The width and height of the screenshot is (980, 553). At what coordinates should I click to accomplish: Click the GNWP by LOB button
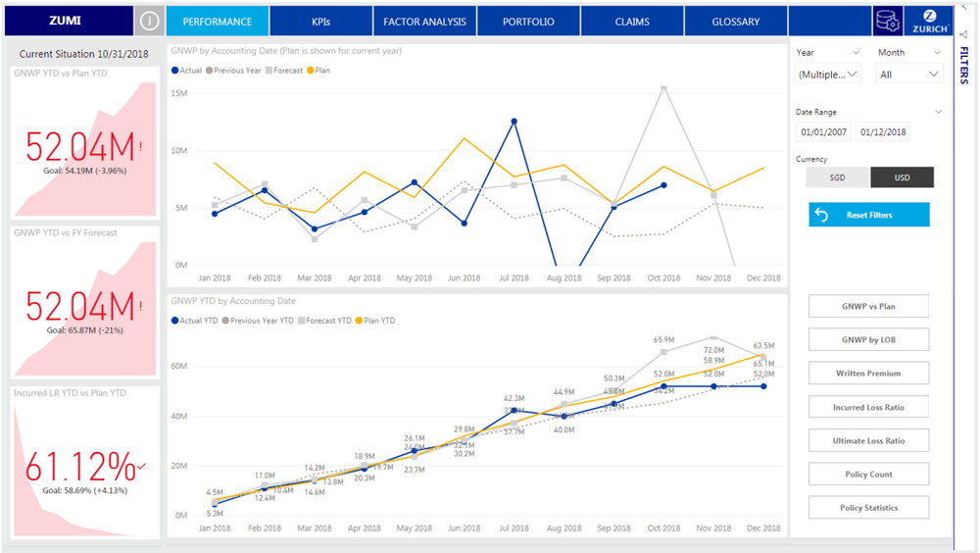pos(868,340)
